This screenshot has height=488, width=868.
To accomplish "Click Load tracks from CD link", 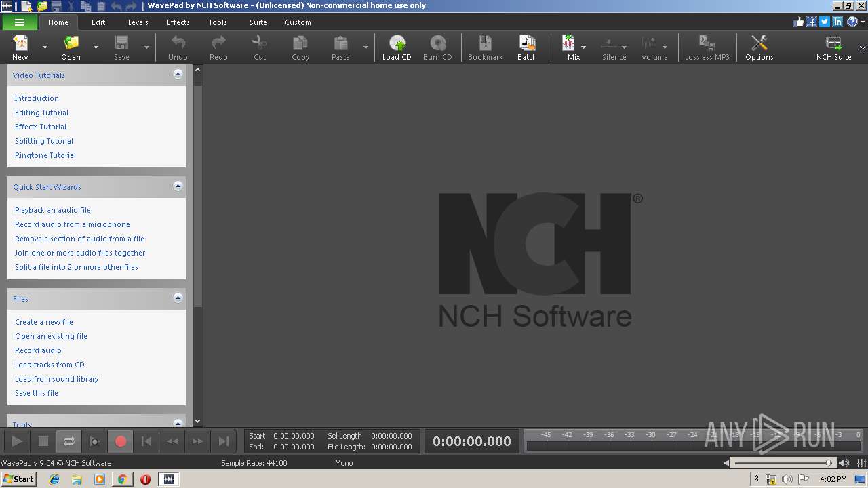I will 50,365.
